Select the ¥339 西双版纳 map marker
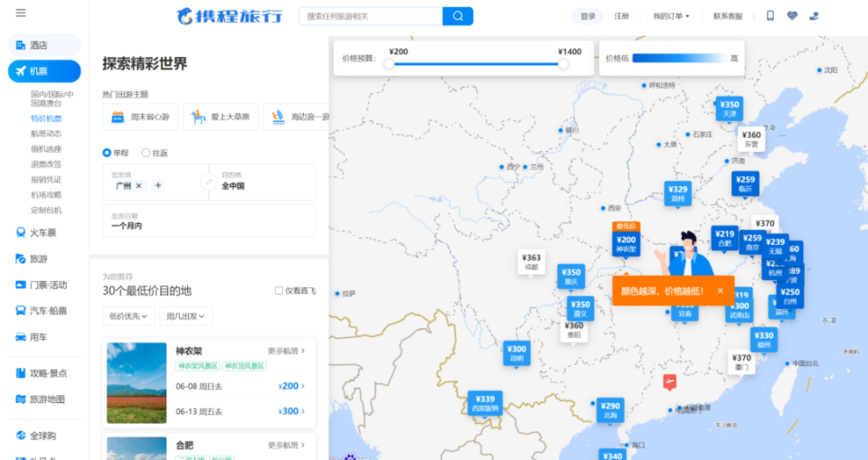 pos(485,404)
